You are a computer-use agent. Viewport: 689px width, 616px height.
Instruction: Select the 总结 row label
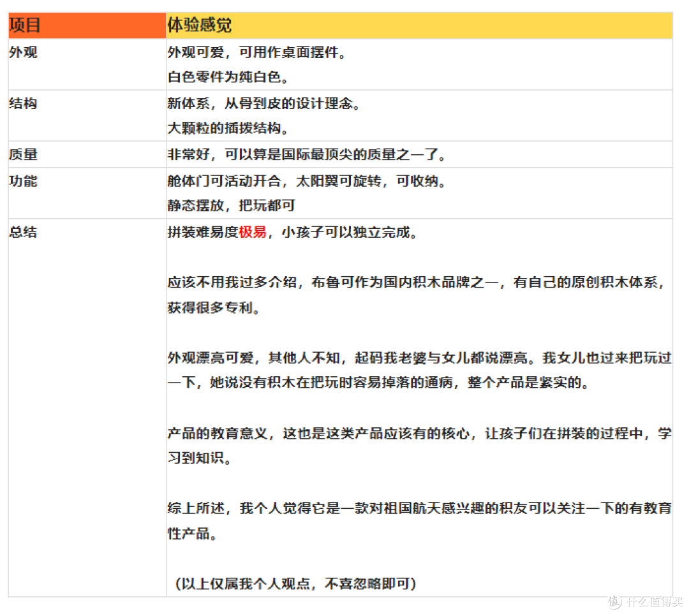click(24, 232)
